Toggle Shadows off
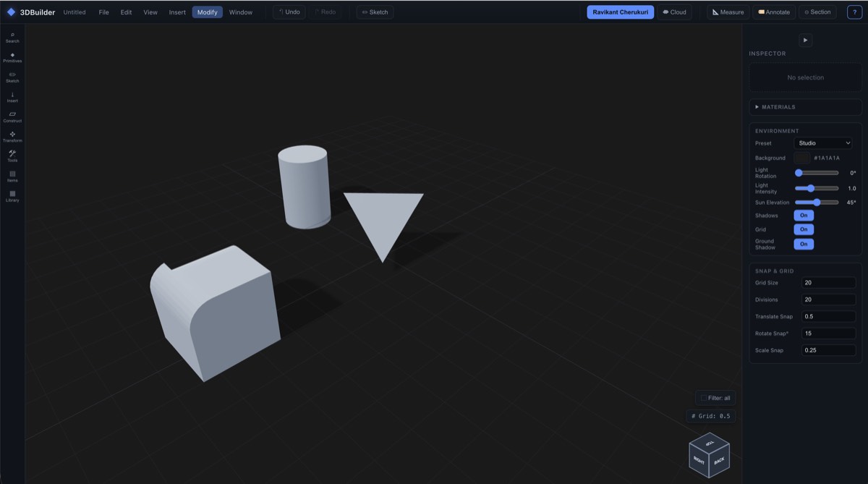This screenshot has width=868, height=484. 804,216
